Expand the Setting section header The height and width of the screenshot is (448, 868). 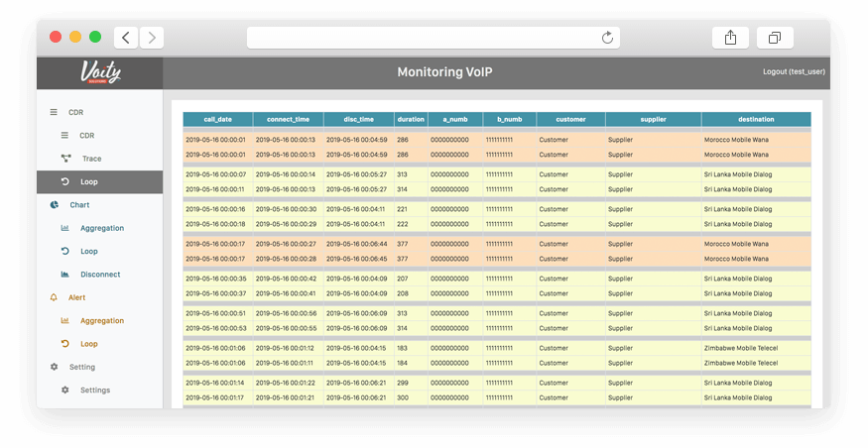point(81,367)
